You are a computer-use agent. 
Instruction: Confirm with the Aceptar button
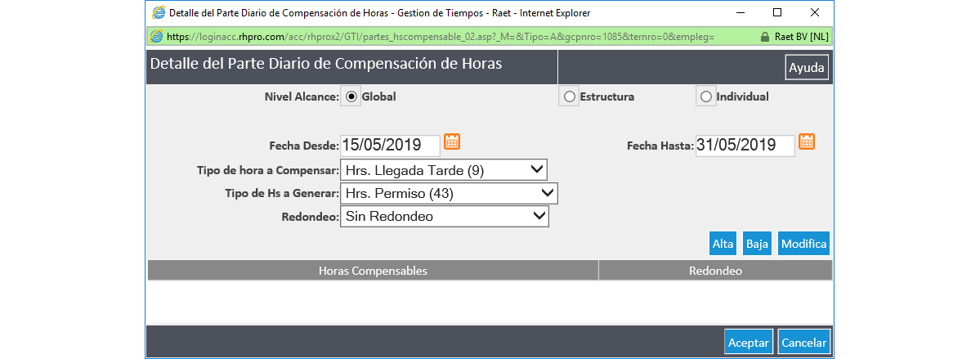click(749, 343)
